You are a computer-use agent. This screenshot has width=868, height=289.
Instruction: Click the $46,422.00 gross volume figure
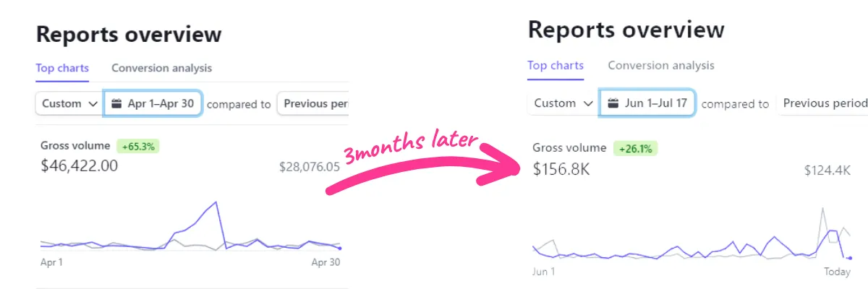point(80,166)
